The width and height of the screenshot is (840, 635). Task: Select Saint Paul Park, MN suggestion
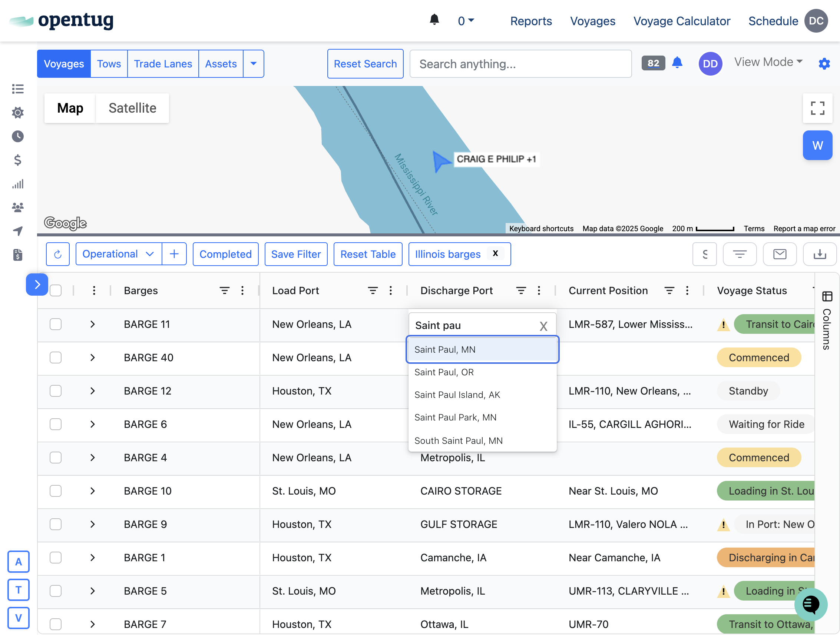455,418
